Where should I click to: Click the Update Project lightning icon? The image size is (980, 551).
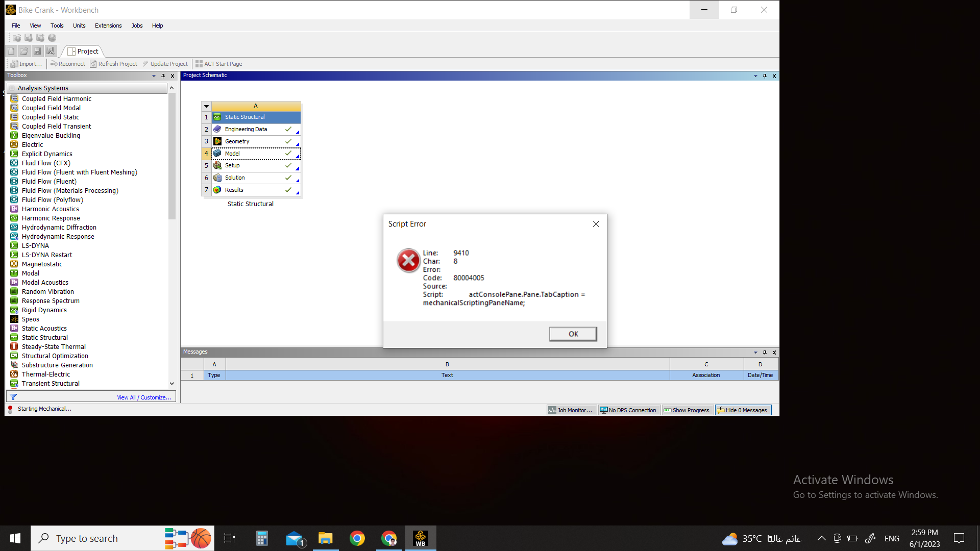(145, 64)
